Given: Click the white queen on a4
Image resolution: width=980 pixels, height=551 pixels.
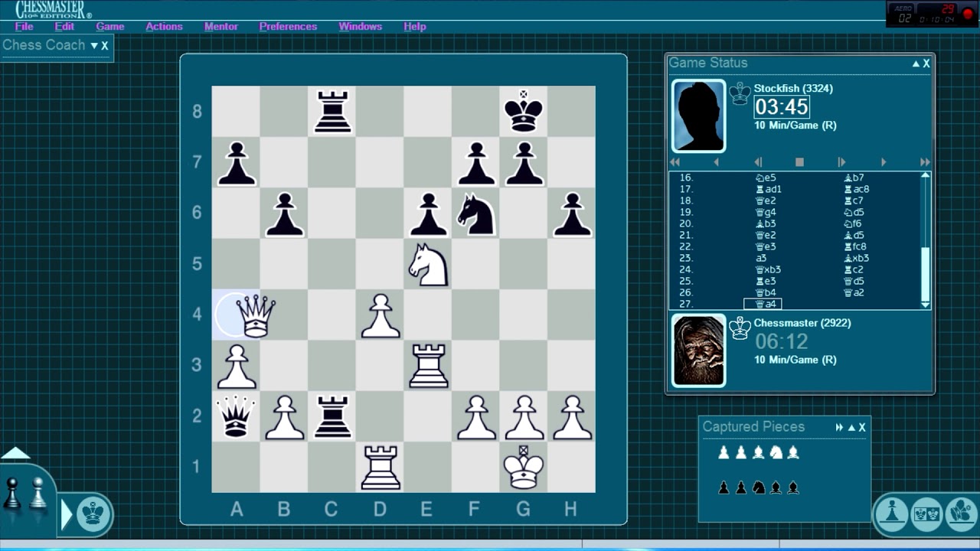Looking at the screenshot, I should pos(255,315).
